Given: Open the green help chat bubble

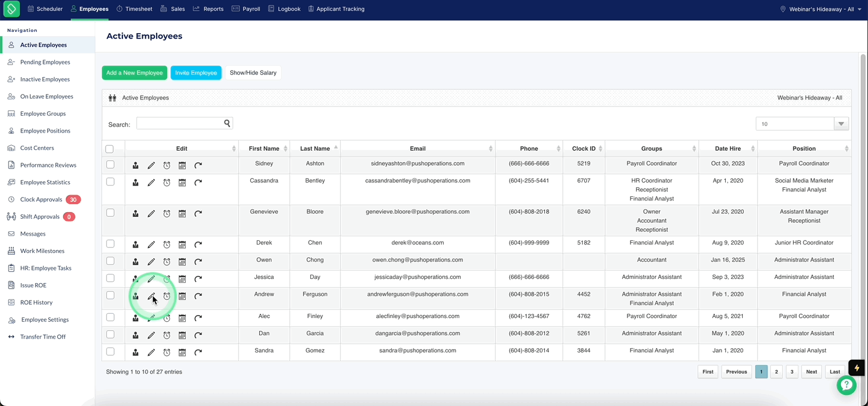Looking at the screenshot, I should pyautogui.click(x=846, y=385).
